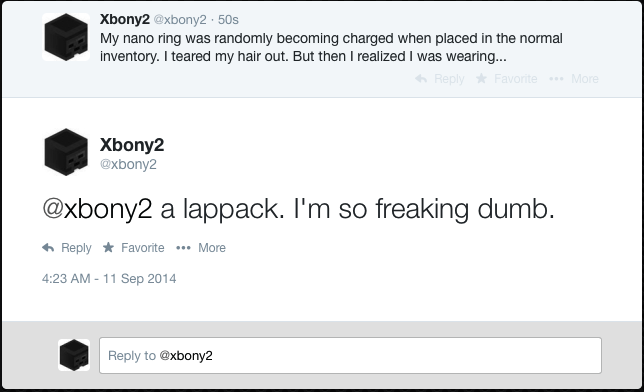Click the Favorite label under the main tweet
Image resolution: width=644 pixels, height=392 pixels.
tap(143, 248)
